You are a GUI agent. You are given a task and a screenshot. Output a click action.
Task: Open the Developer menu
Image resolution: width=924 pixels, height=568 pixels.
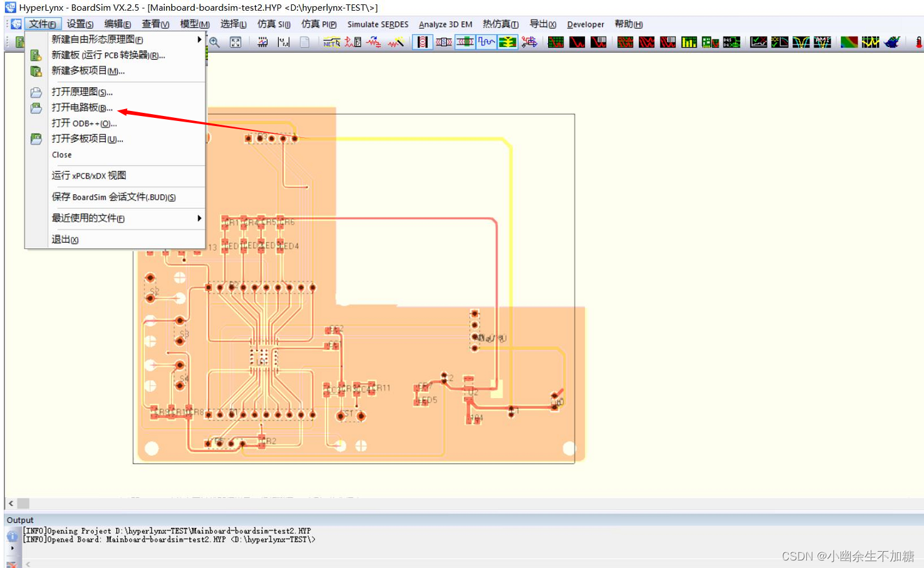[586, 24]
